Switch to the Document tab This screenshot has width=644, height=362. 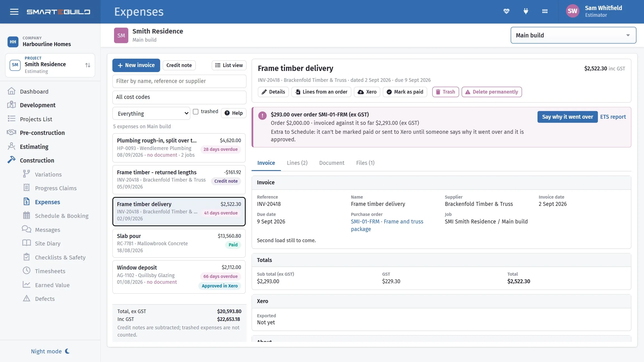(x=332, y=163)
